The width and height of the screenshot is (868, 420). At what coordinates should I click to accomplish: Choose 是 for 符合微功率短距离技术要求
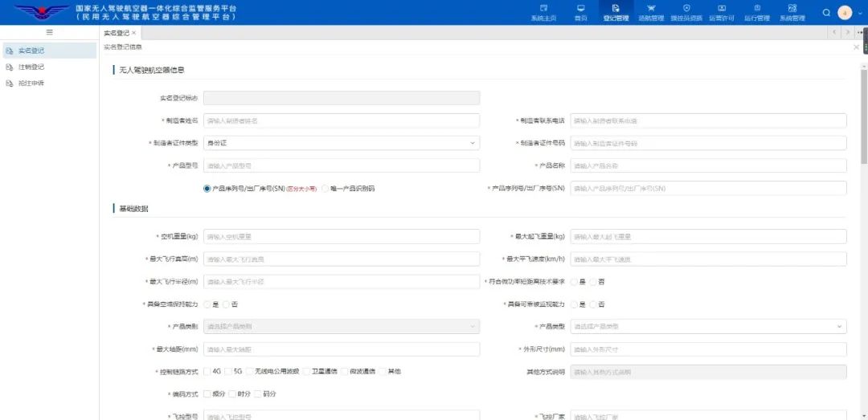coord(574,282)
